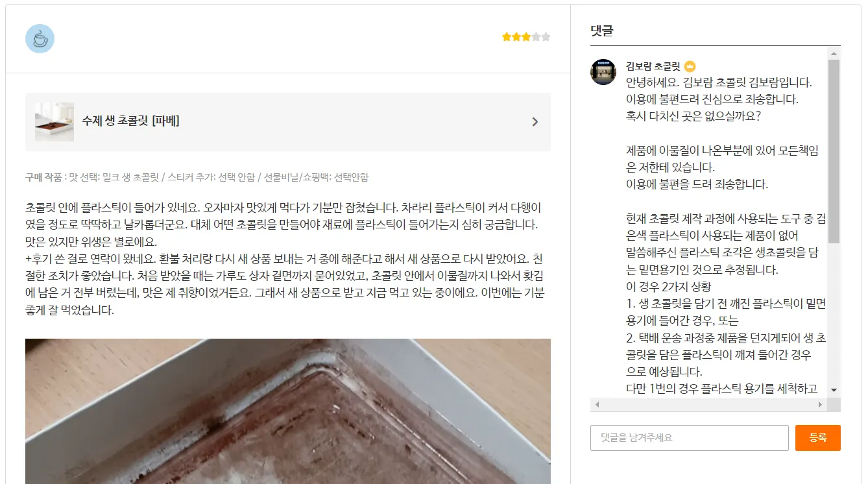Click the crown badge beside 김보람 초콜릿
The height and width of the screenshot is (484, 868).
690,66
